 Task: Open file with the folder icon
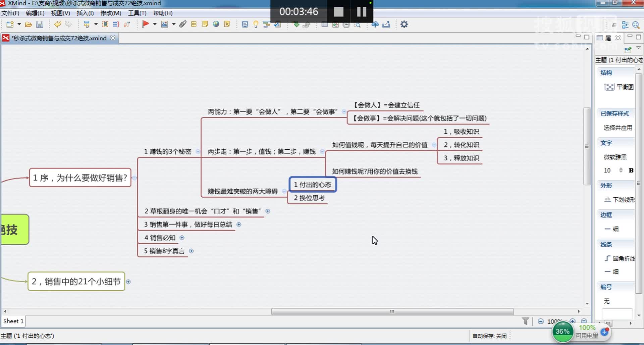coord(29,24)
